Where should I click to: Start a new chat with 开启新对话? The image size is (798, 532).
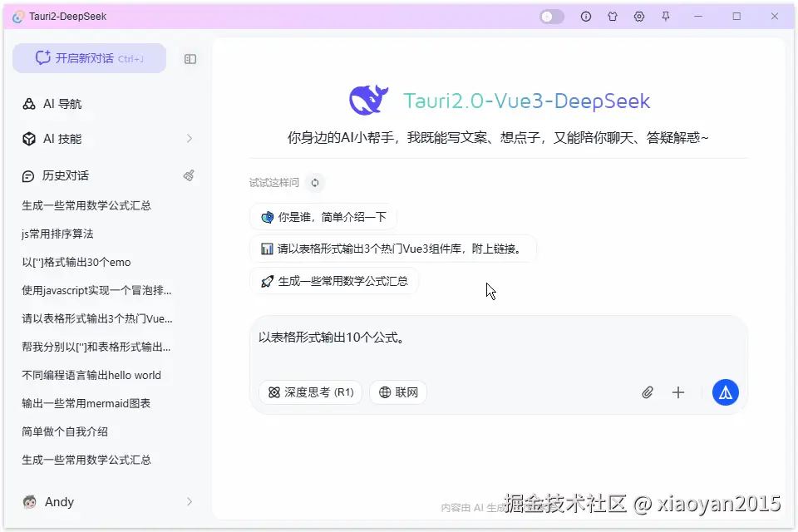90,58
